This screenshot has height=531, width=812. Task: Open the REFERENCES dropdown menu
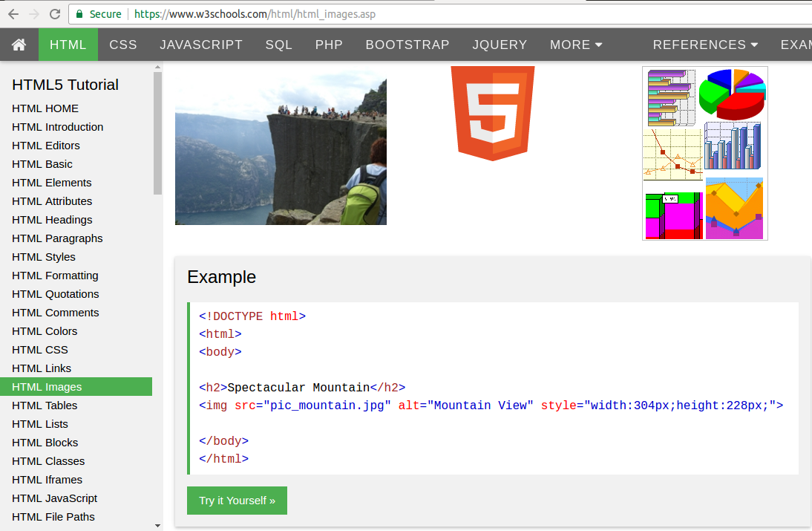(705, 45)
